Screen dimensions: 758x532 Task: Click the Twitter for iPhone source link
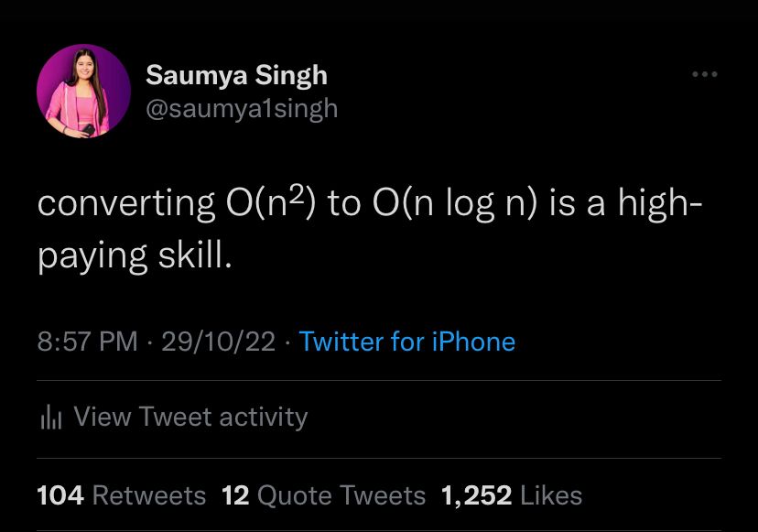pyautogui.click(x=407, y=342)
